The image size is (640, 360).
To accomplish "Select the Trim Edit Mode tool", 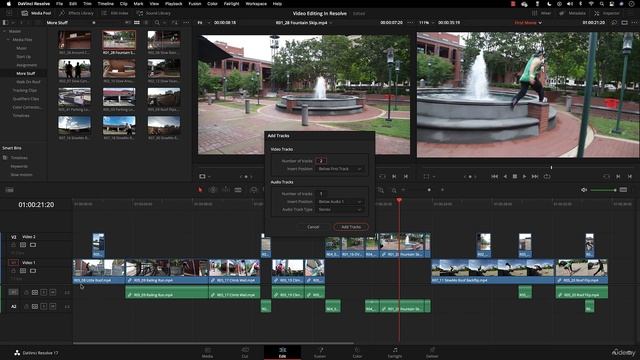I will pos(213,190).
